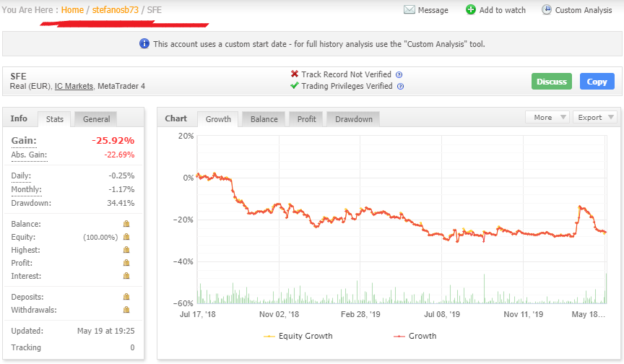Click the green Add to watch plus icon
This screenshot has width=624, height=364.
(471, 10)
